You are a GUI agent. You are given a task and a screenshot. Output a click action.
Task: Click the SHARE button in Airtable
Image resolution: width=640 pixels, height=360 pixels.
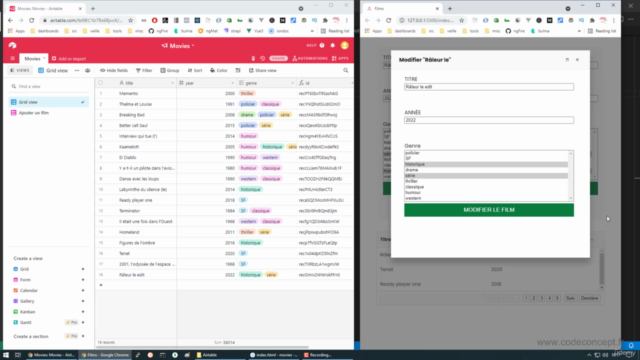[278, 58]
